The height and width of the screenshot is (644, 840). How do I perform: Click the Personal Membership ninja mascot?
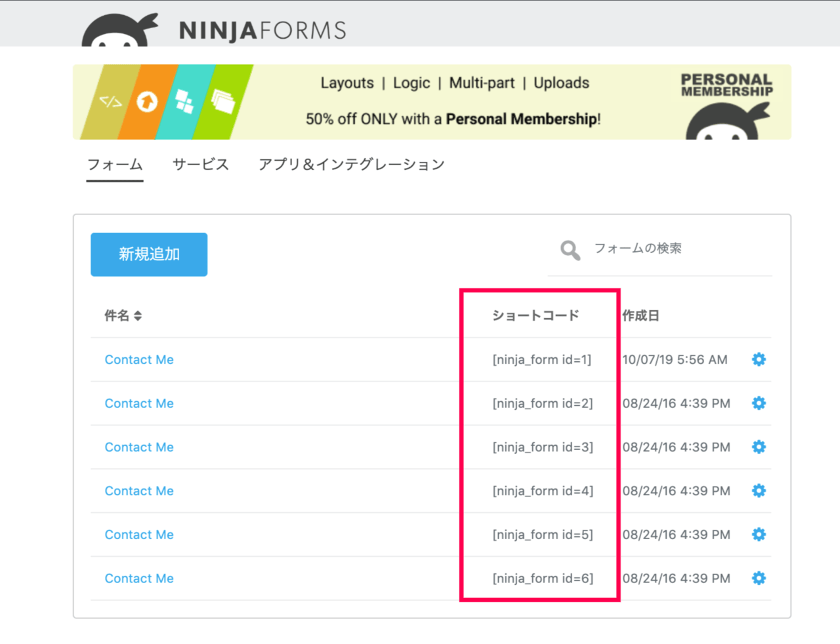[x=727, y=121]
